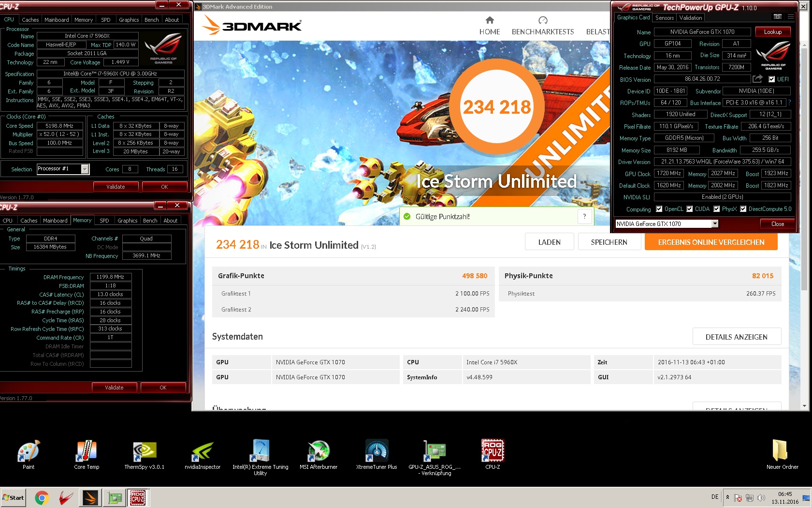Switch to 3DMark via its taskbar icon

pyautogui.click(x=90, y=497)
